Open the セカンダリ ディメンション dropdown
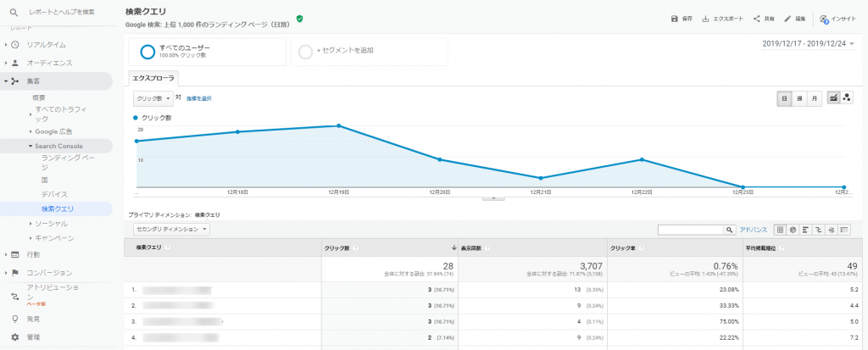This screenshot has width=868, height=350. point(172,229)
